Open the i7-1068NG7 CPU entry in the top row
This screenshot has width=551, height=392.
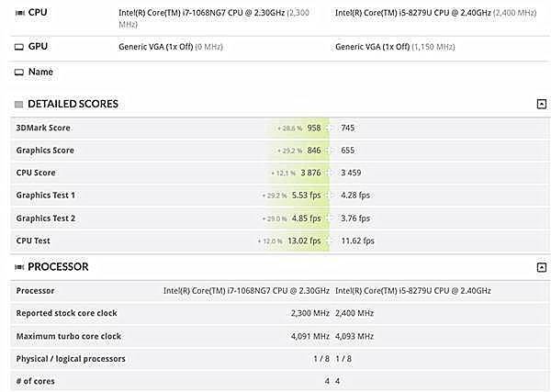coord(214,18)
